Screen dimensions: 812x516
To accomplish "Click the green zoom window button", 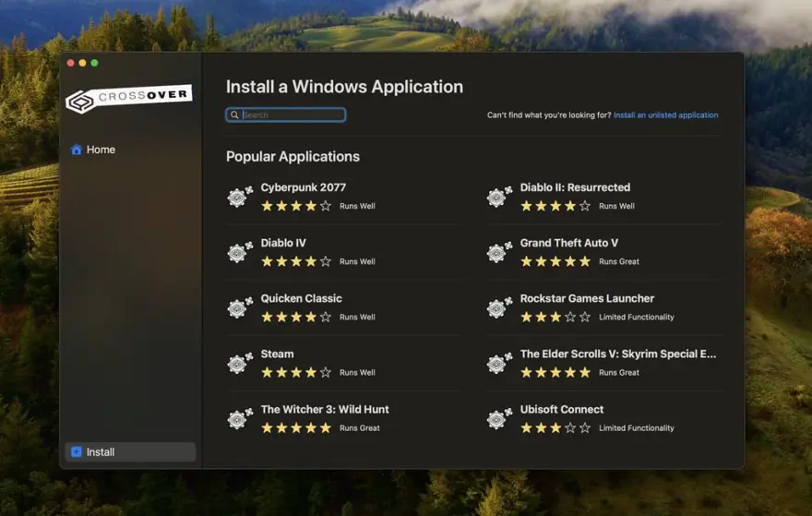I will pos(94,63).
